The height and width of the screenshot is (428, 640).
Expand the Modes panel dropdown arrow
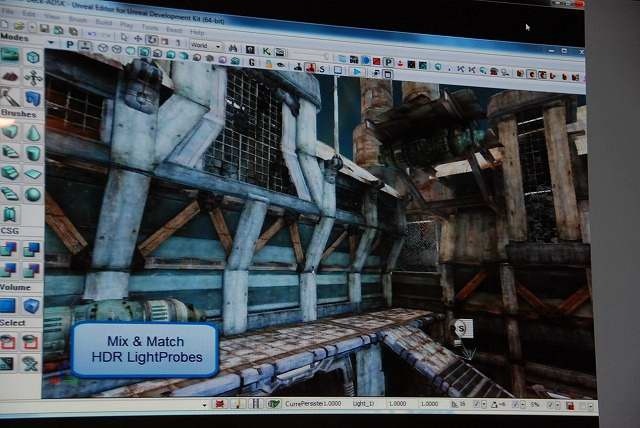click(51, 42)
